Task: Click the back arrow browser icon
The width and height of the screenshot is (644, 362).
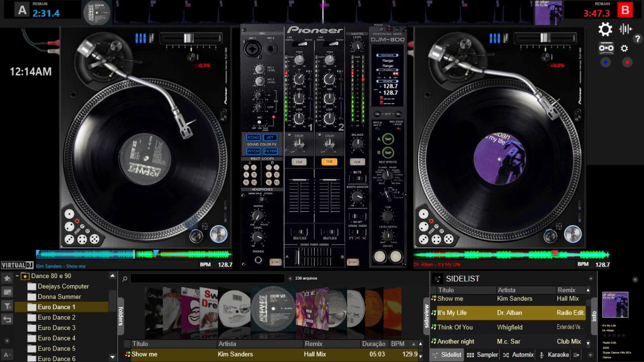Action: [7, 319]
